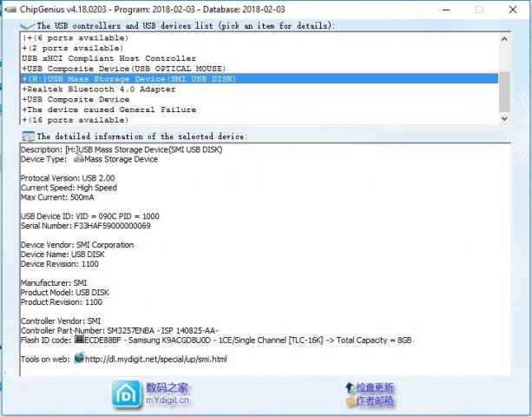Open the dl.mydigit.net SMI tools link
The image size is (532, 417).
(154, 358)
